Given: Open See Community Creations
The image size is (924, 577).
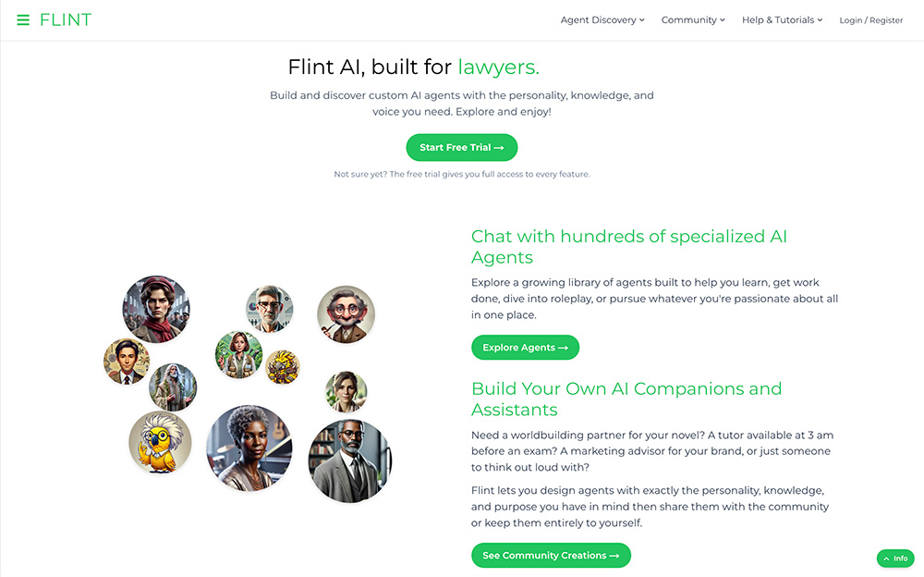Looking at the screenshot, I should [x=551, y=555].
